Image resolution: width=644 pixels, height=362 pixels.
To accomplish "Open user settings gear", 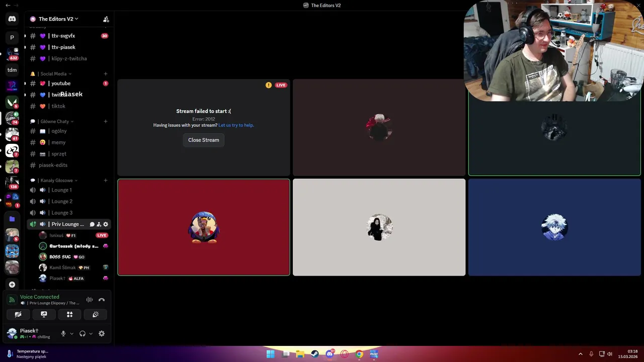I will coord(102,333).
